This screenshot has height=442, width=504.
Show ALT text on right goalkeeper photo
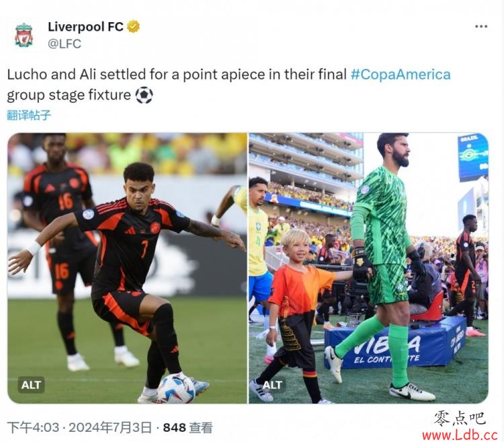[x=272, y=385]
